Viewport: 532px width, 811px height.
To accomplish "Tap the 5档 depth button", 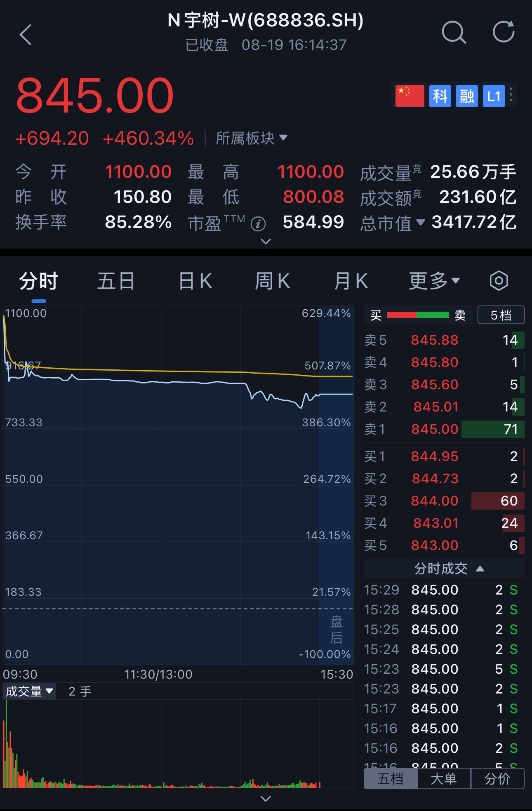I will click(x=501, y=315).
